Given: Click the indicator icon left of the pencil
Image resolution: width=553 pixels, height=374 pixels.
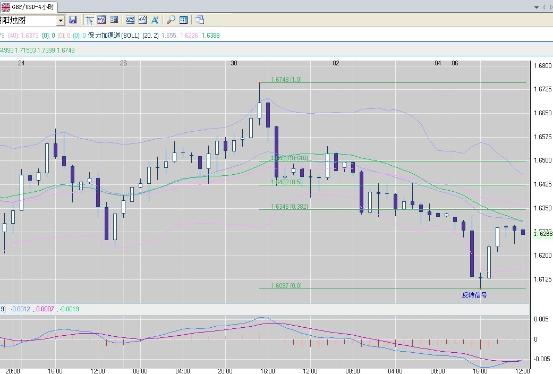Looking at the screenshot, I should 130,20.
